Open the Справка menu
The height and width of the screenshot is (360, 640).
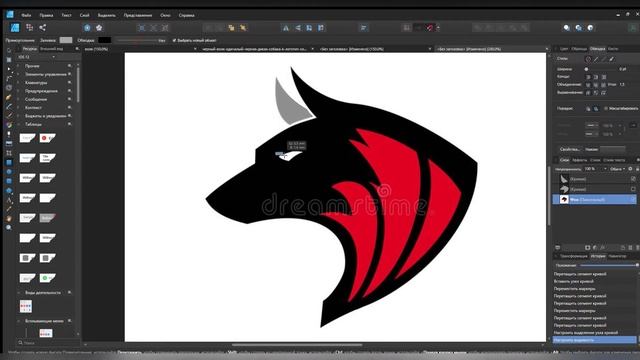[x=187, y=15]
